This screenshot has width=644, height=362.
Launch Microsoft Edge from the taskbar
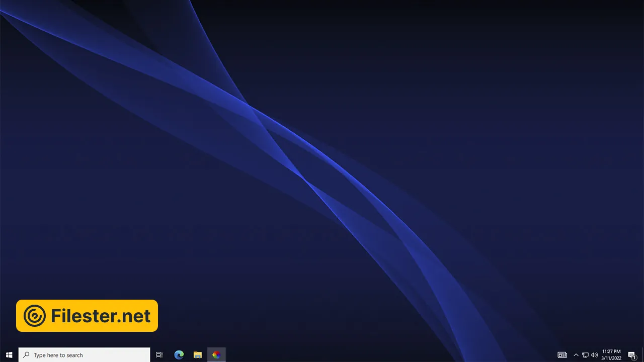[x=179, y=355]
